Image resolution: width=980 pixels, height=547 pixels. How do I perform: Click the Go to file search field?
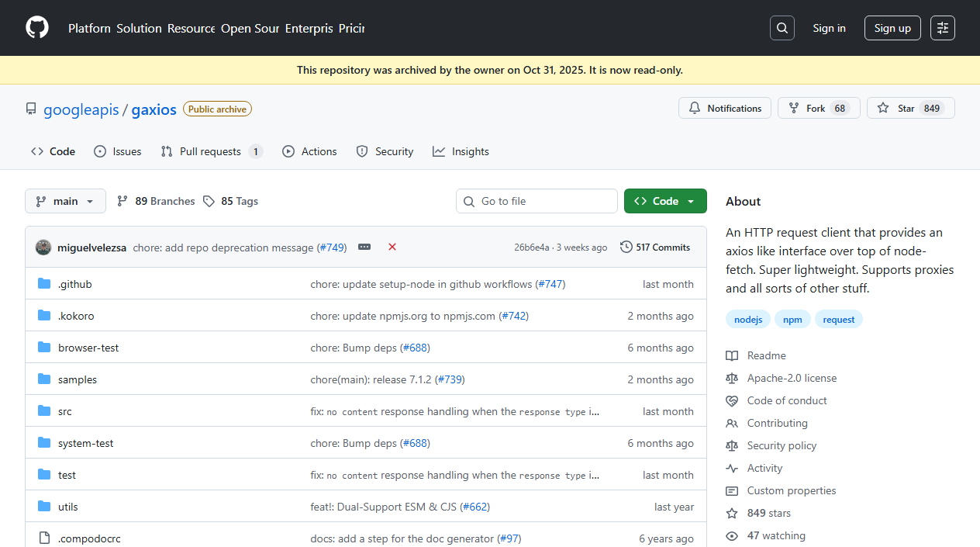coord(537,201)
